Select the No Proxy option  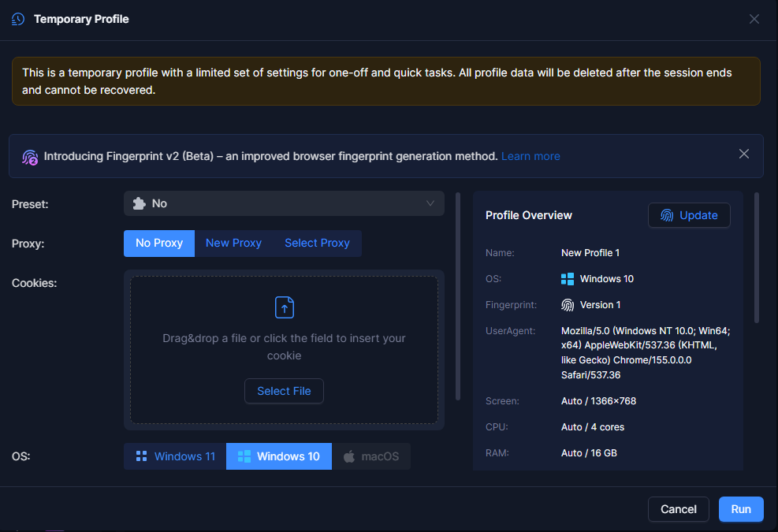point(159,244)
